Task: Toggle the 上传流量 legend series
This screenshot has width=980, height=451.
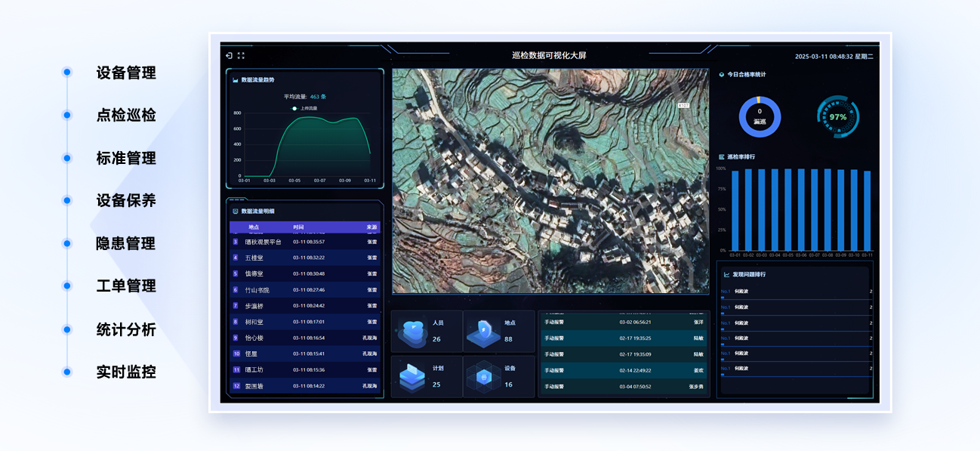Action: click(x=304, y=108)
